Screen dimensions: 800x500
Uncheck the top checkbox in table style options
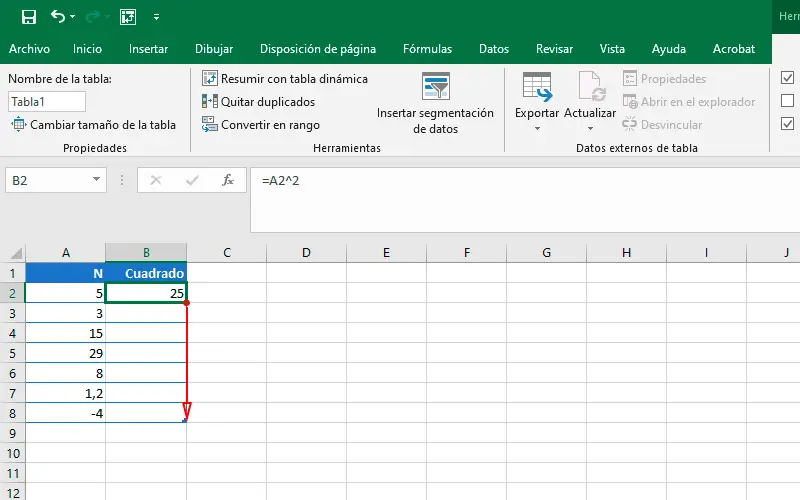[x=787, y=78]
